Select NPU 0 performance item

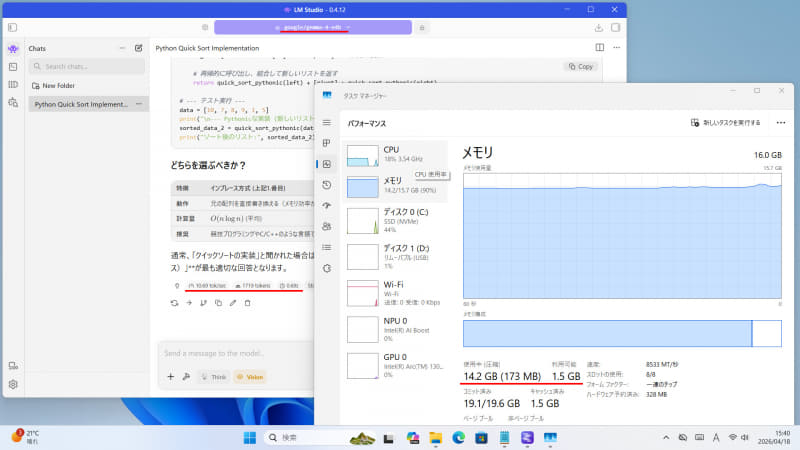396,330
